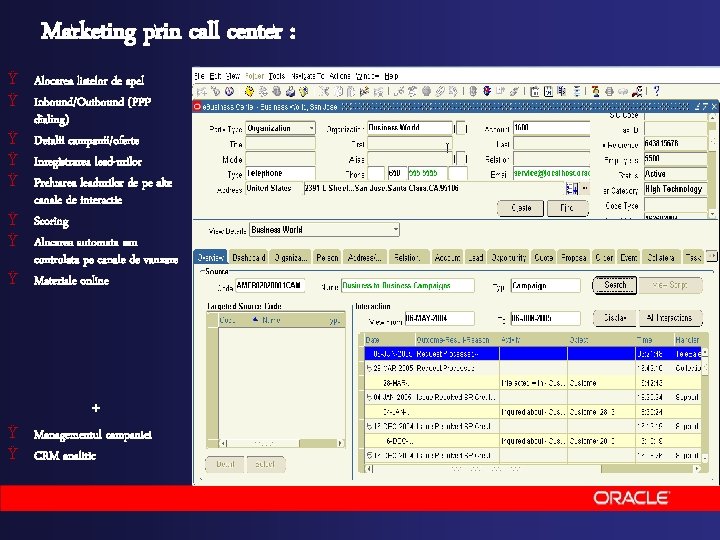Click the Date column header in interactions table
Screen dimensions: 720x540
click(372, 340)
